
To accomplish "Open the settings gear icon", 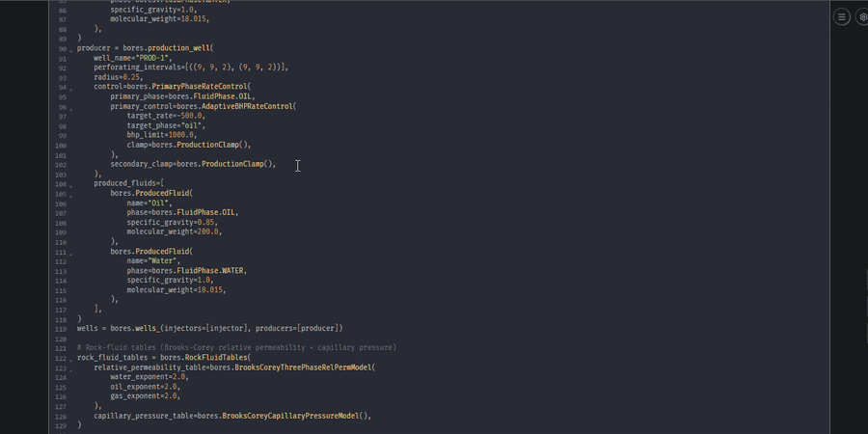I will (862, 17).
